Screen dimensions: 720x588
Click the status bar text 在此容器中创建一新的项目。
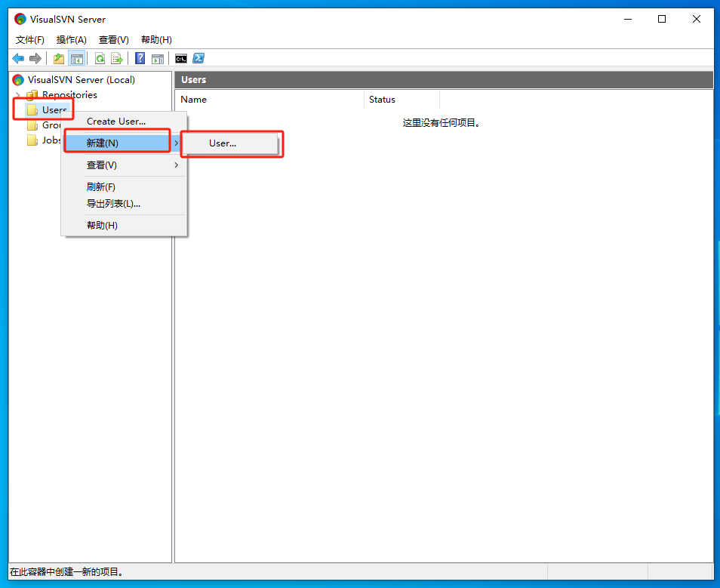pyautogui.click(x=67, y=572)
